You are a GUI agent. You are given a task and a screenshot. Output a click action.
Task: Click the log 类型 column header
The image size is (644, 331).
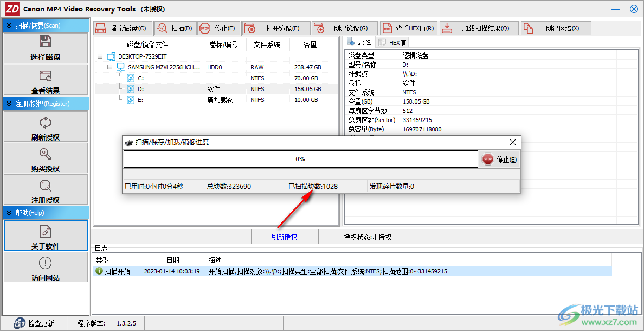116,260
